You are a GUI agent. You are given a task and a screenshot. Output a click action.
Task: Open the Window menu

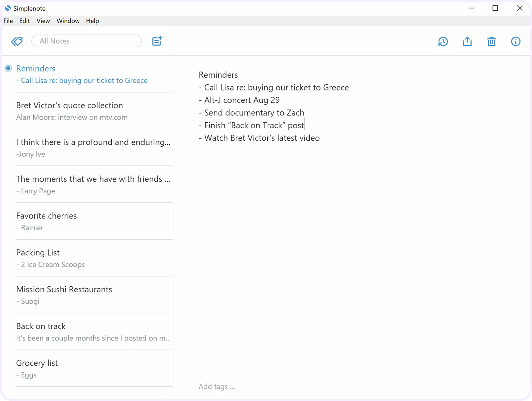[x=68, y=21]
